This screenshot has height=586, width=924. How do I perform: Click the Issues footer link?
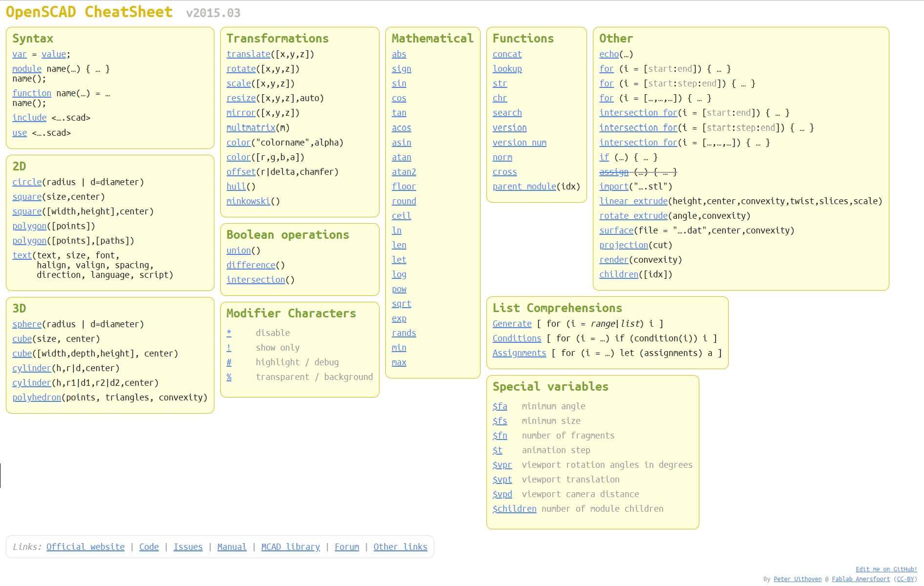tap(188, 547)
